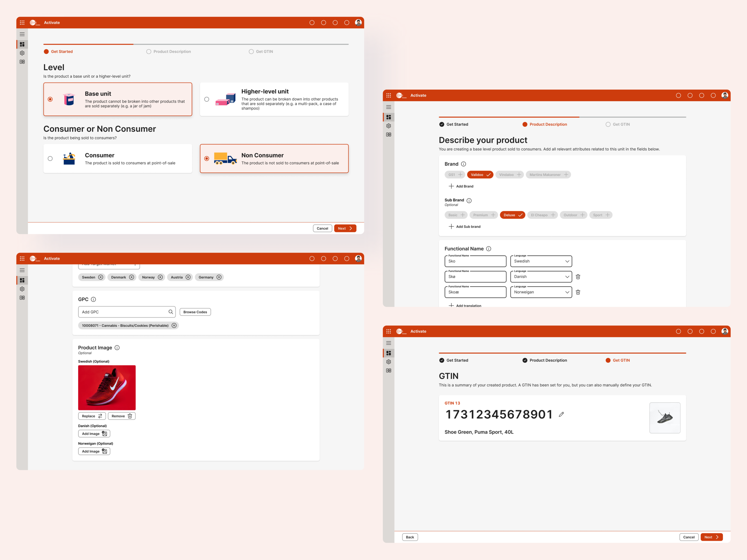This screenshot has width=747, height=560.
Task: Remove Austria target market chip
Action: click(188, 277)
